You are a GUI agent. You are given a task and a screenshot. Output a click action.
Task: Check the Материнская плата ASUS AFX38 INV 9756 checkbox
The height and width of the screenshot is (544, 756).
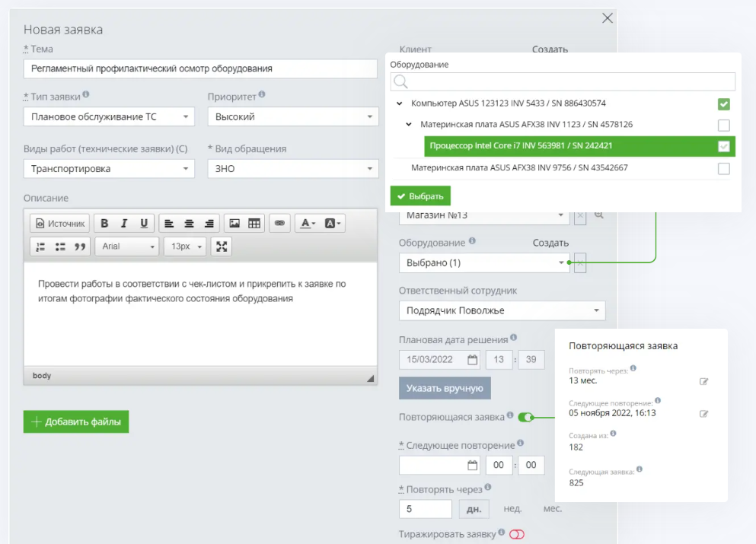pyautogui.click(x=723, y=170)
